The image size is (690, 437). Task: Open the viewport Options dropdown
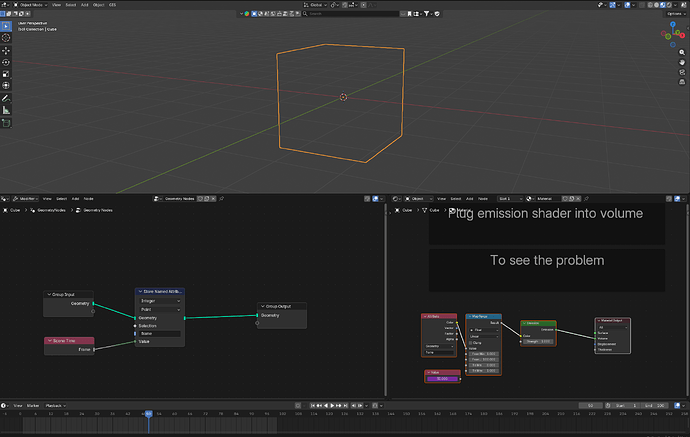676,14
